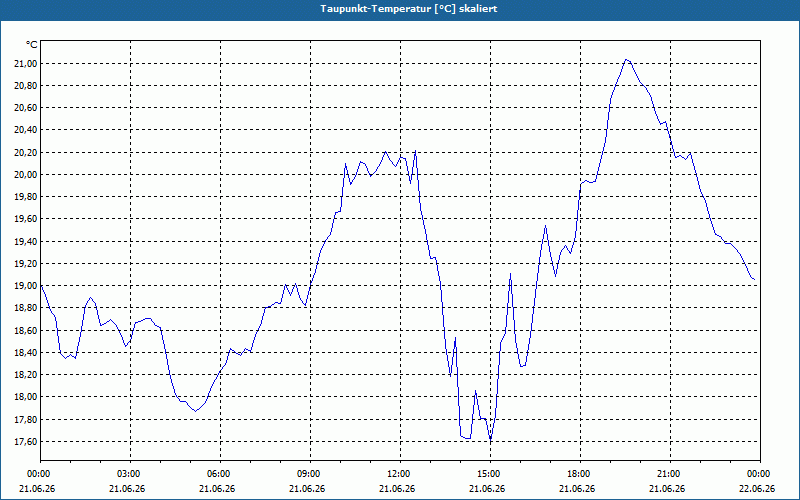Screen dimensions: 800x500
Task: Choose the 19,60 y-axis value
Action: click(x=25, y=219)
